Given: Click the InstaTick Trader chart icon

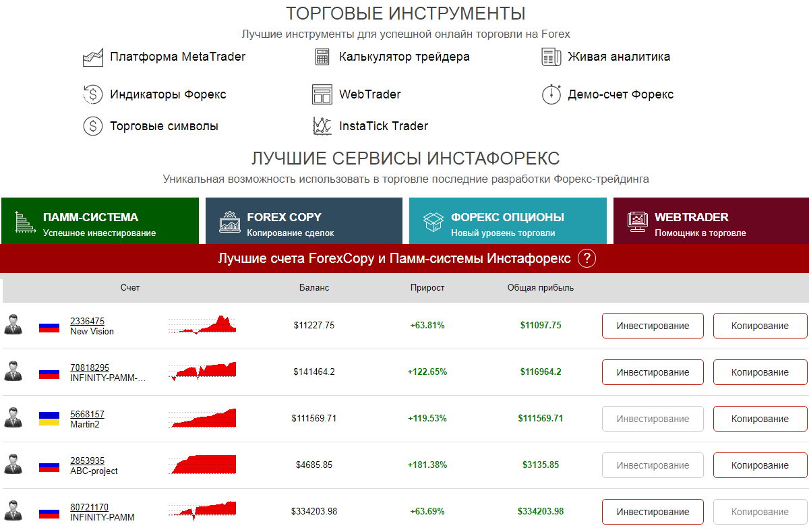Looking at the screenshot, I should click(x=322, y=126).
